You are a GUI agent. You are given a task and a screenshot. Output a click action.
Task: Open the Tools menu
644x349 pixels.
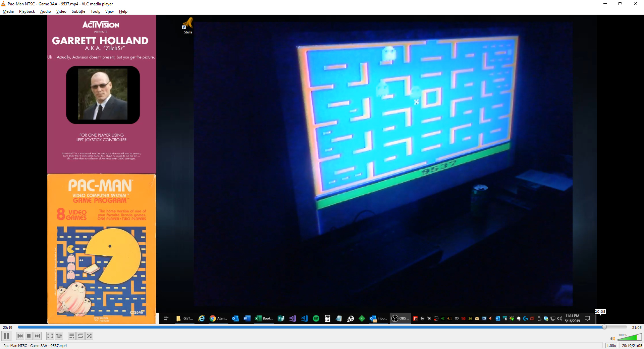(95, 11)
